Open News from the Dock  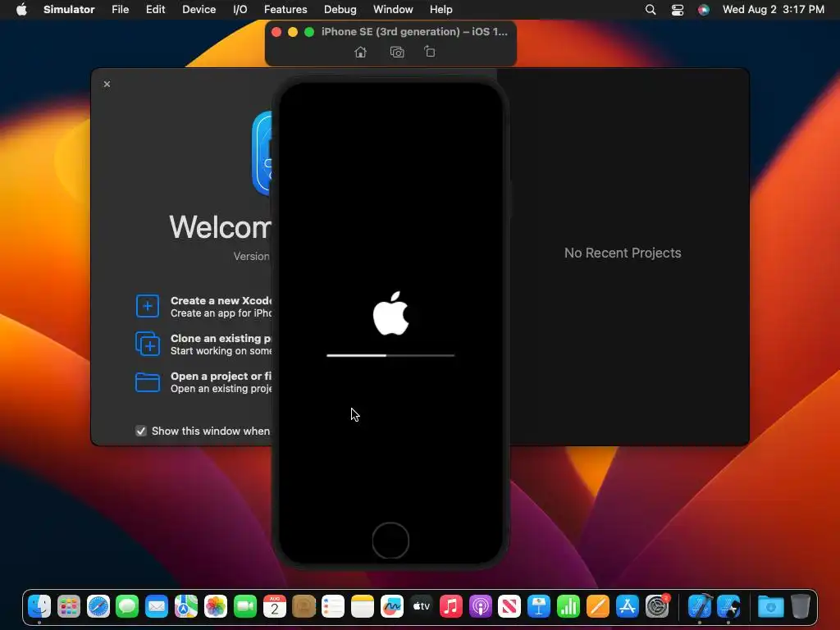pyautogui.click(x=509, y=606)
